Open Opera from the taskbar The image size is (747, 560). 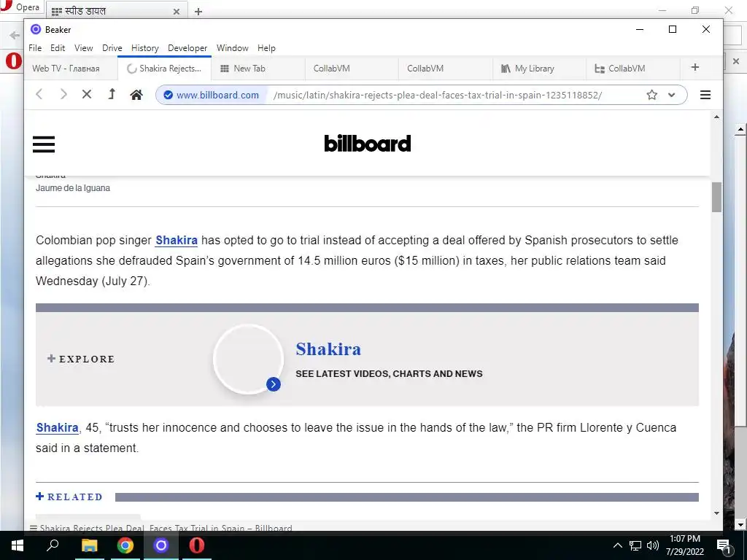197,545
